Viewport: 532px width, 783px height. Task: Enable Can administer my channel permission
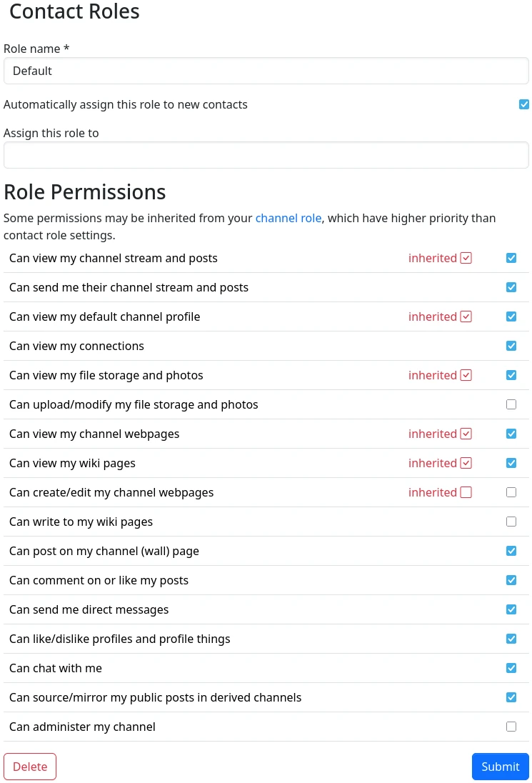(511, 727)
